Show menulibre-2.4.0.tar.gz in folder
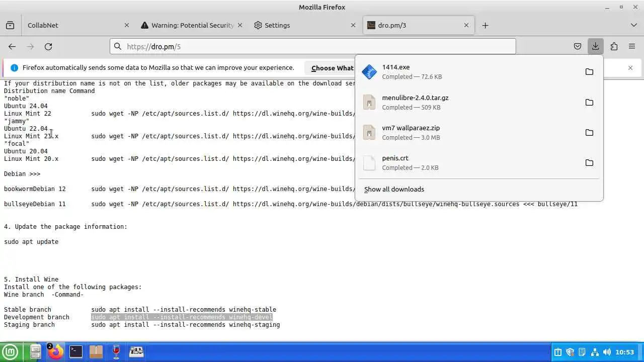644x362 pixels. pyautogui.click(x=589, y=102)
